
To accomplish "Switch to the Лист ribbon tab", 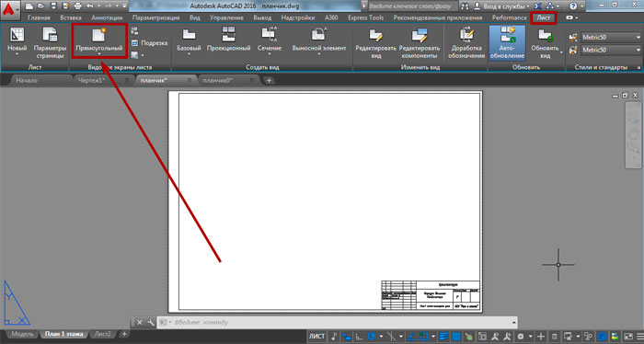I will (544, 17).
